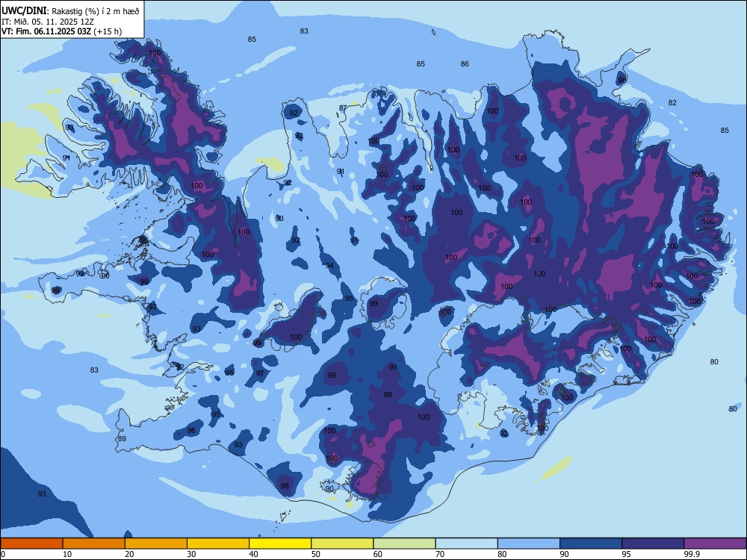Click the '96' humidity value on the map
The height and width of the screenshot is (560, 747).
pos(191,431)
